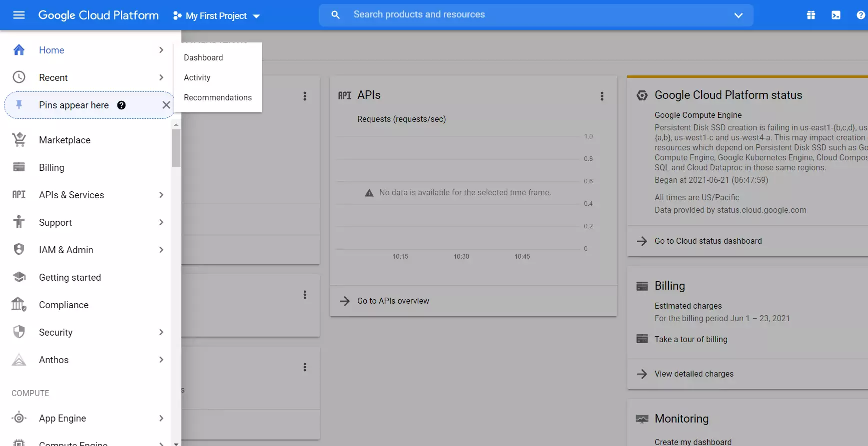
Task: Expand the Support submenu chevron
Action: 161,222
